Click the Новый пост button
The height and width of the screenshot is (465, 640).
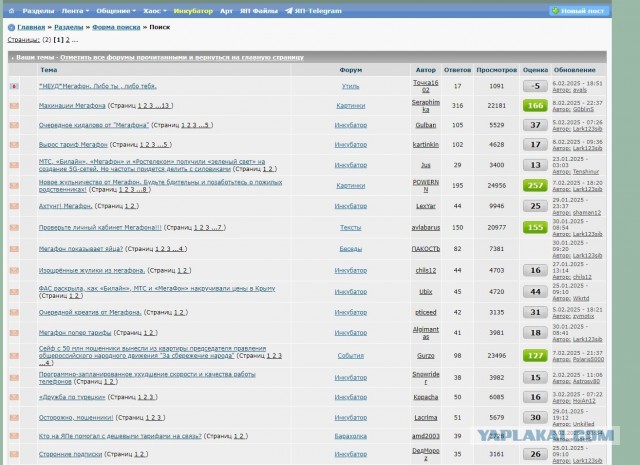(578, 11)
